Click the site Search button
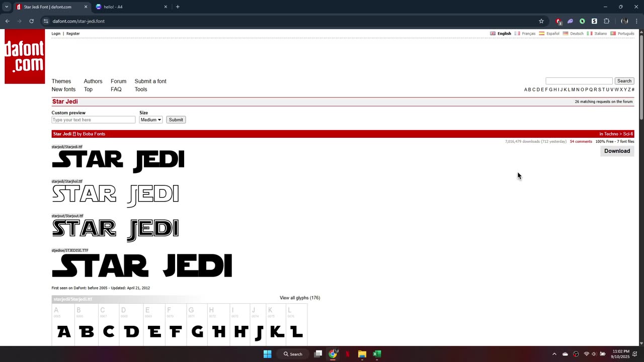644x362 pixels. [624, 81]
